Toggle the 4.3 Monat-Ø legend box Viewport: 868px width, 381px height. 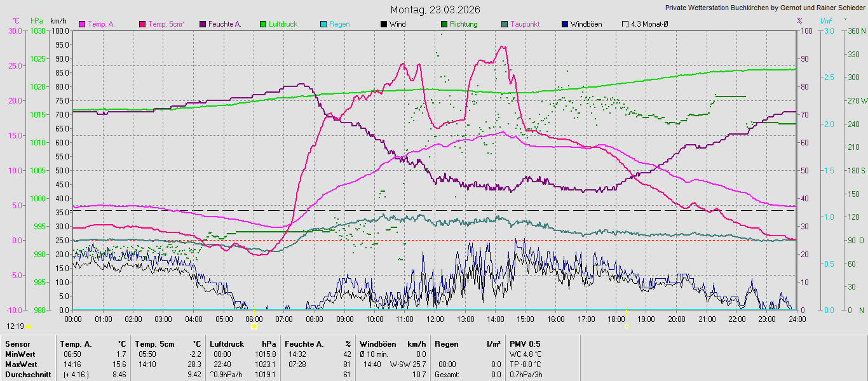(x=625, y=24)
